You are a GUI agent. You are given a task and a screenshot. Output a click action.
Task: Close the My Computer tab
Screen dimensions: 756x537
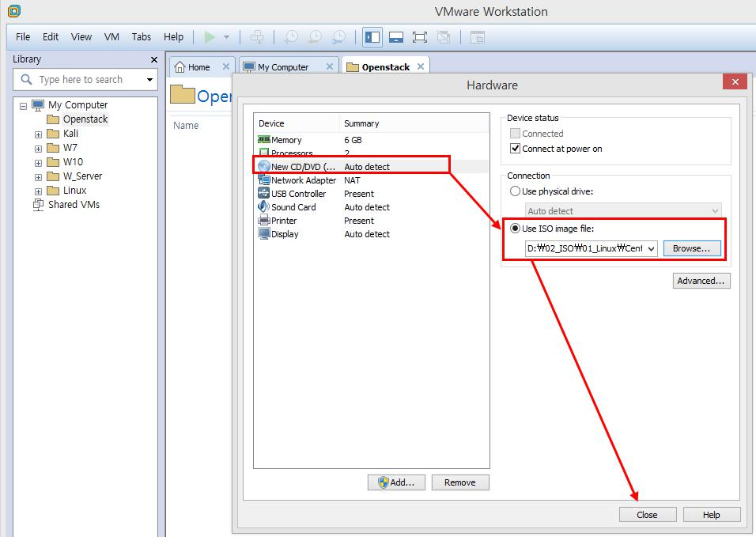click(329, 66)
